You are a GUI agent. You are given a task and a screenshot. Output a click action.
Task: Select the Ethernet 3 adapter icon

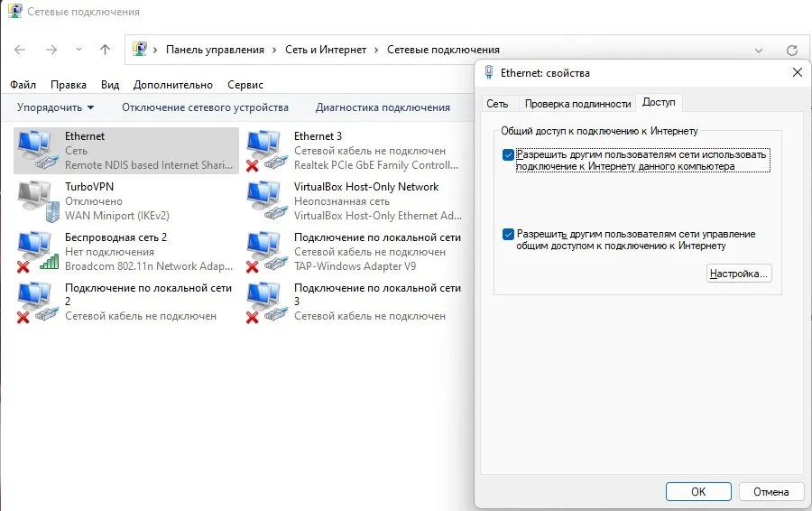pos(267,150)
